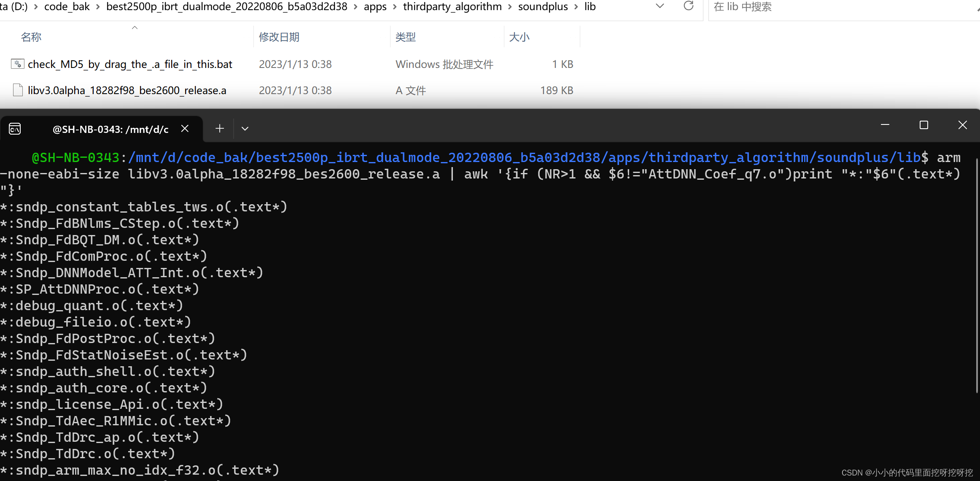Minimize the terminal window
The image size is (980, 481).
point(885,125)
